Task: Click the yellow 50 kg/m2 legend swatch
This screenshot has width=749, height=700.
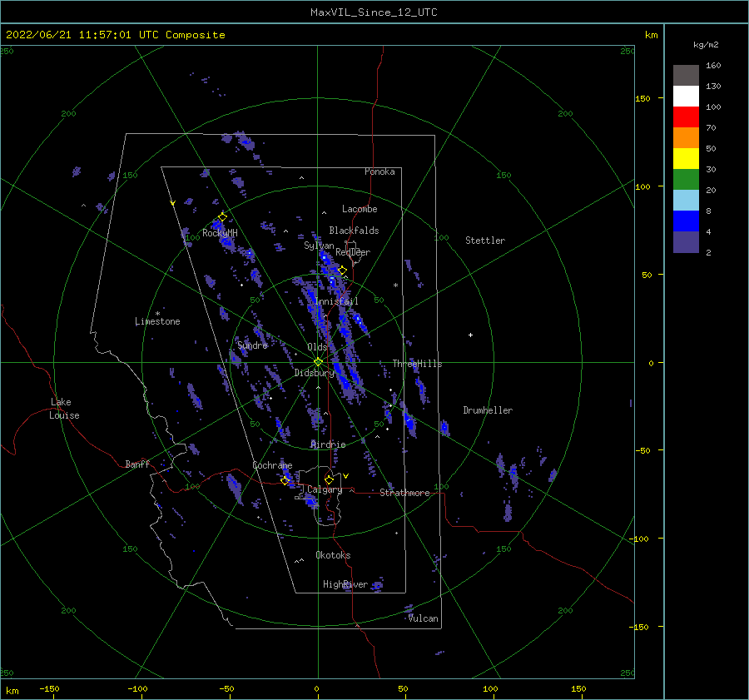Action: [686, 159]
